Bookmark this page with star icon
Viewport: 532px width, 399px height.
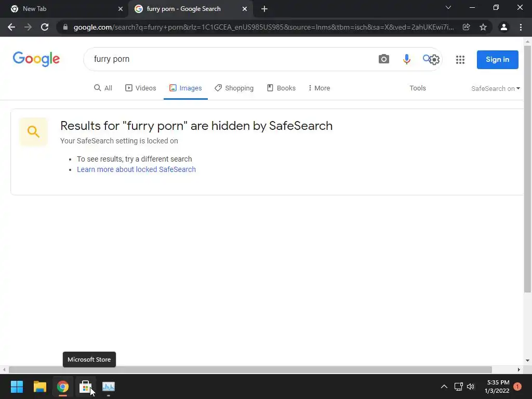point(483,27)
